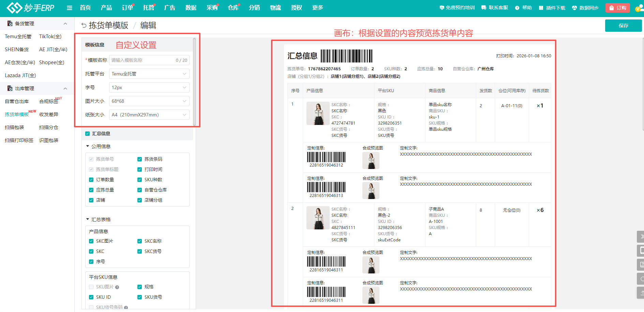Click the 妙手ERP logo icon
This screenshot has width=644, height=312.
pyautogui.click(x=14, y=8)
